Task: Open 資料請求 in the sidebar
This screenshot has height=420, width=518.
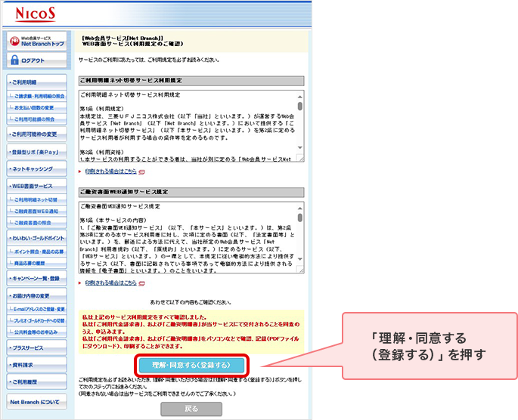Action: point(36,365)
